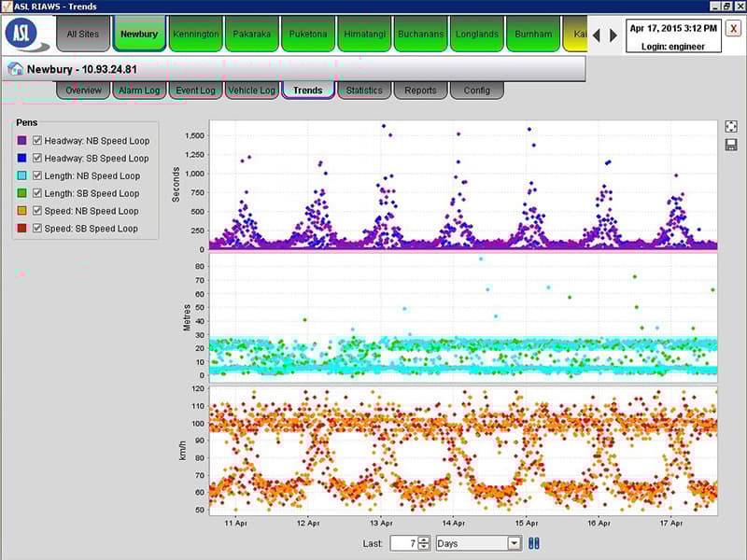Open the Statistics tab
Viewport: 747px width, 560px height.
[363, 91]
